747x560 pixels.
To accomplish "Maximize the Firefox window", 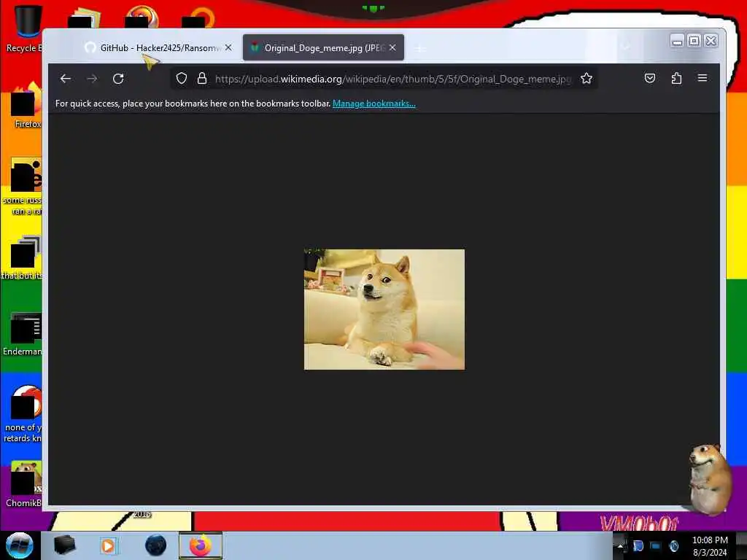I will tap(694, 41).
